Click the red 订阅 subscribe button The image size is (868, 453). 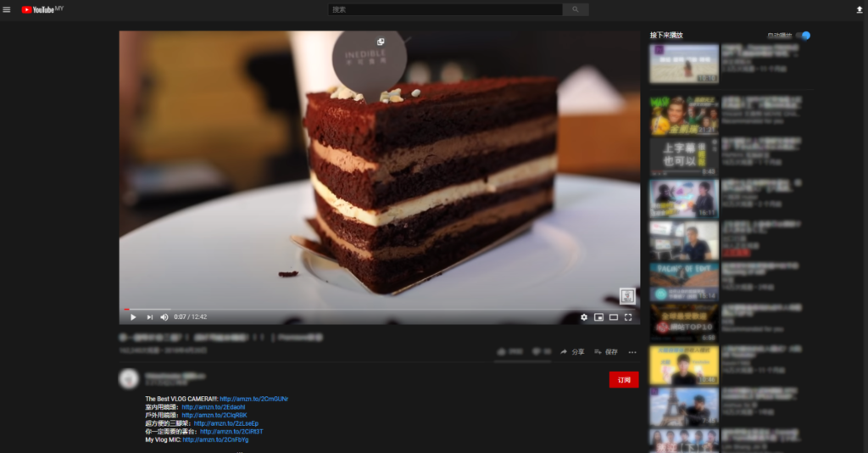(624, 380)
